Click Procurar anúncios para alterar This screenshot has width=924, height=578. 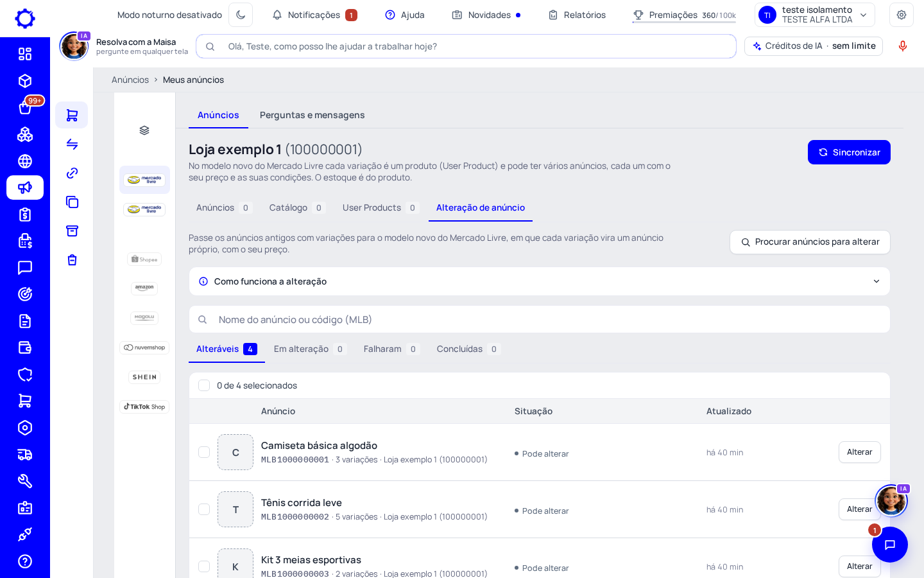click(x=810, y=242)
